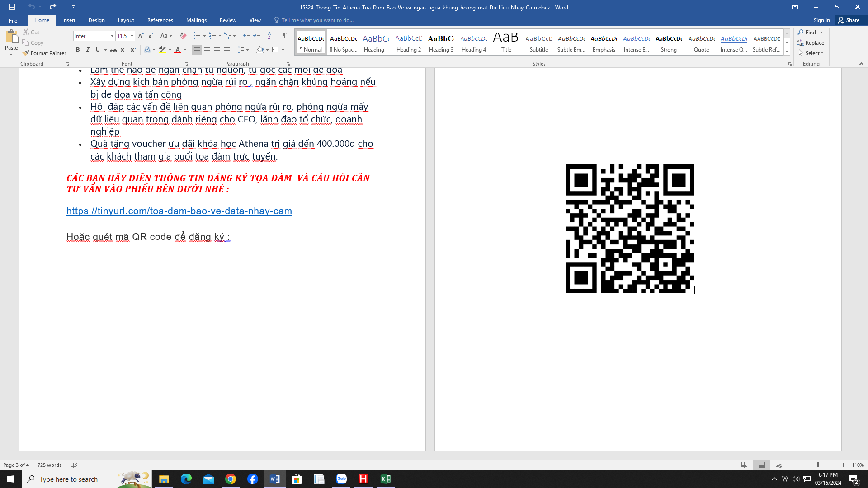Screen dimensions: 868x488
Task: Open line spacing options dropdown
Action: [x=243, y=50]
